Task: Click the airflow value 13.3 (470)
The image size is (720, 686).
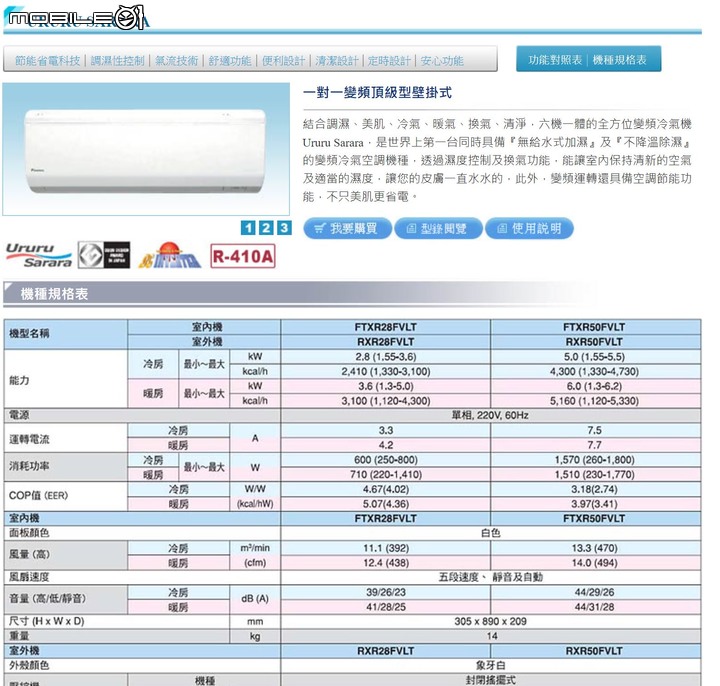Action: (x=594, y=548)
